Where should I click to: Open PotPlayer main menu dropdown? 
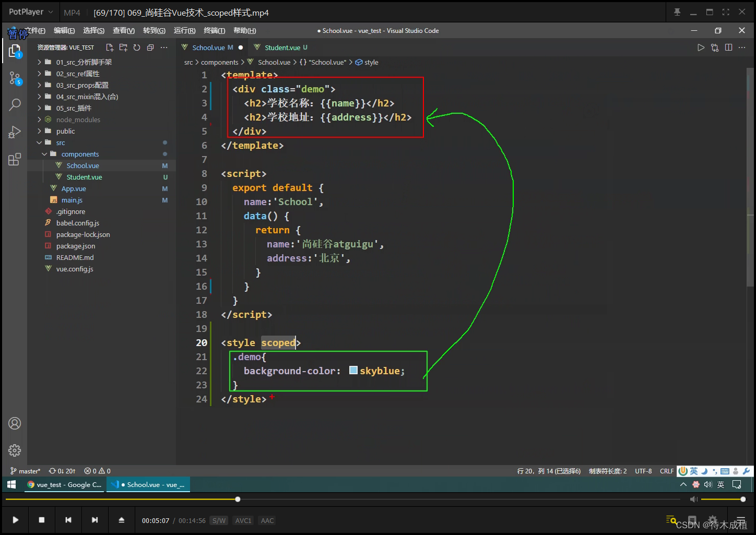click(31, 12)
